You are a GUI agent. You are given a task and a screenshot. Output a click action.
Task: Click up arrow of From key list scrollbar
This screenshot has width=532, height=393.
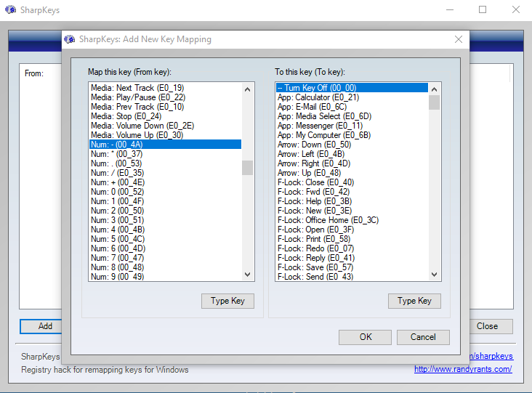coord(247,89)
